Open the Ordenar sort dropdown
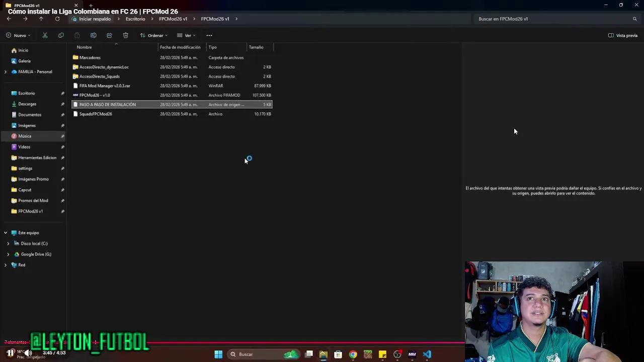The height and width of the screenshot is (362, 644). coord(153,35)
